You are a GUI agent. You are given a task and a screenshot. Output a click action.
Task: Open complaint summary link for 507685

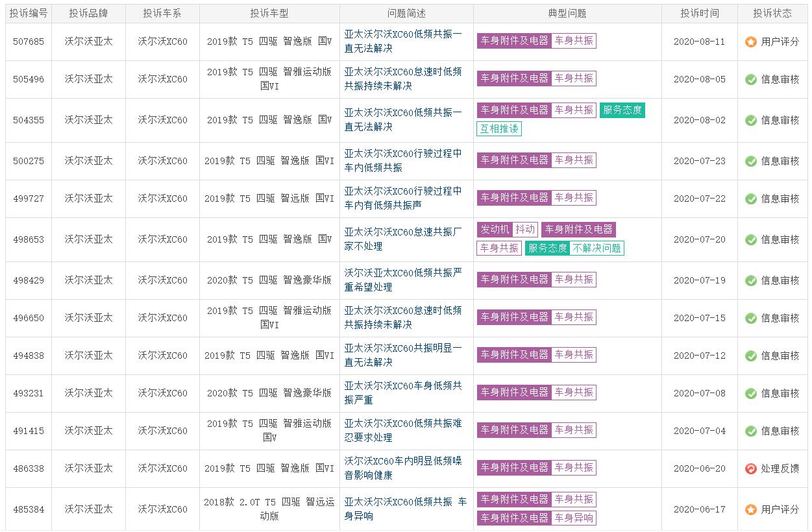click(x=402, y=41)
